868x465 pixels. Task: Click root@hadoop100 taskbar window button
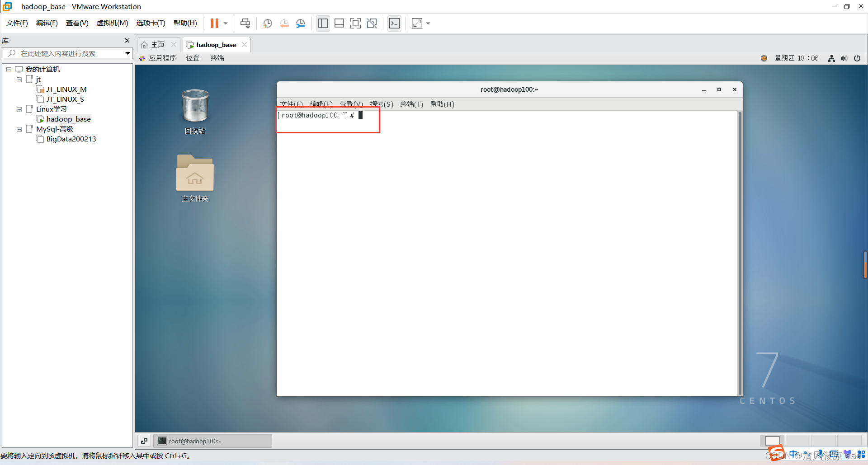pos(212,441)
